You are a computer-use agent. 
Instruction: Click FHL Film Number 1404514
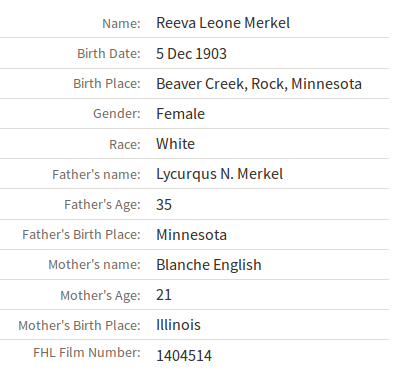[184, 356]
